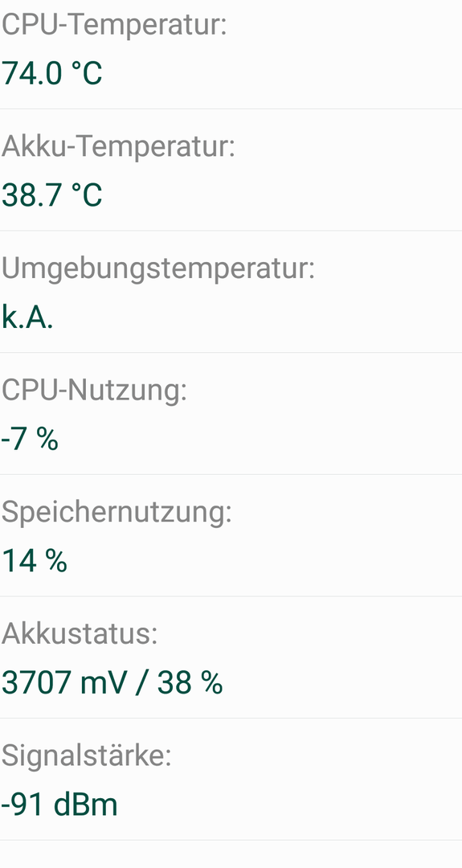
Task: Click the 3707 mV / 38 % battery value
Action: pyautogui.click(x=112, y=682)
